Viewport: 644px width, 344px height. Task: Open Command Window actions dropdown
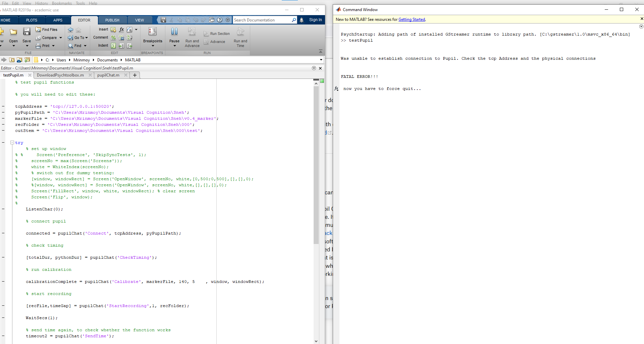[641, 27]
